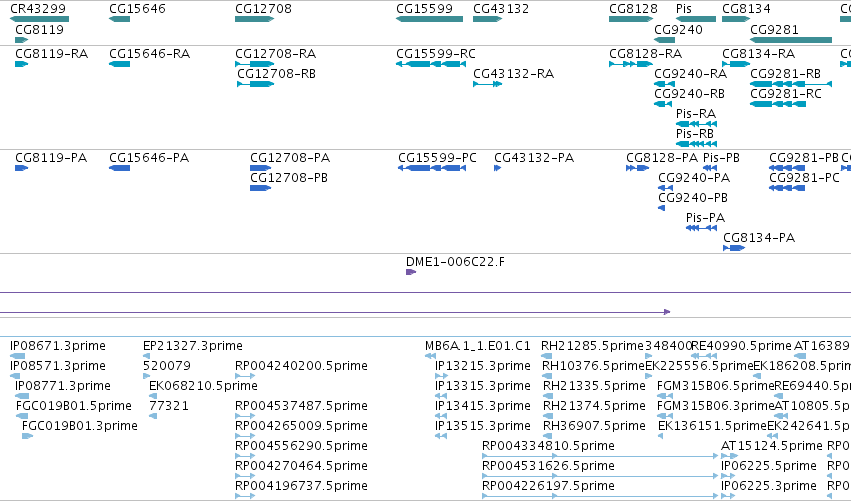The image size is (851, 501).
Task: Select the CG8128 gene feature
Action: pyautogui.click(x=631, y=19)
